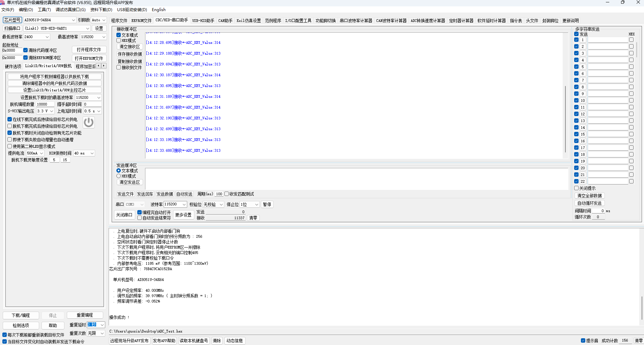
Task: Click 清空接收区 button
Action: 130,47
